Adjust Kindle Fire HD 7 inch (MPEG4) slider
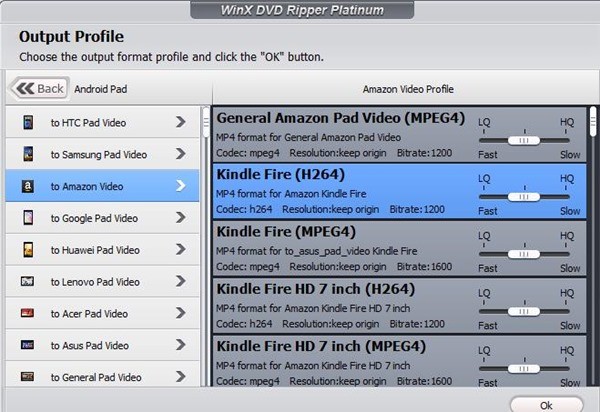The width and height of the screenshot is (600, 412). click(x=523, y=369)
